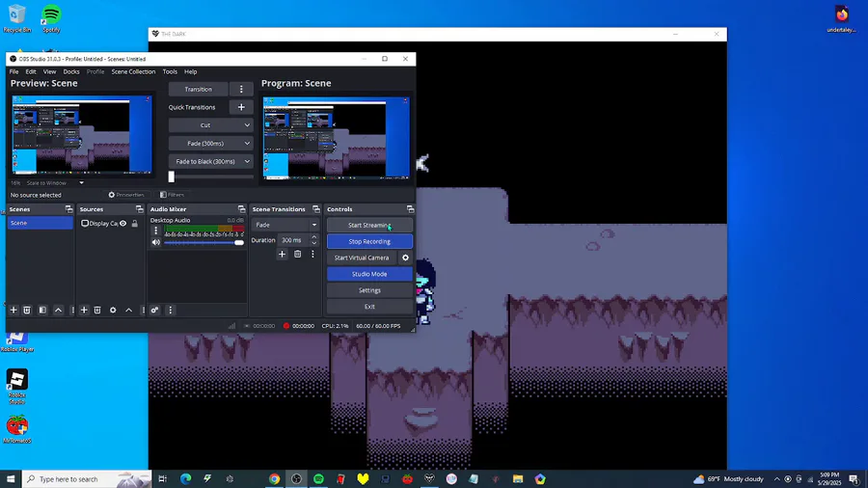Add a quick transition with plus button

coord(241,107)
